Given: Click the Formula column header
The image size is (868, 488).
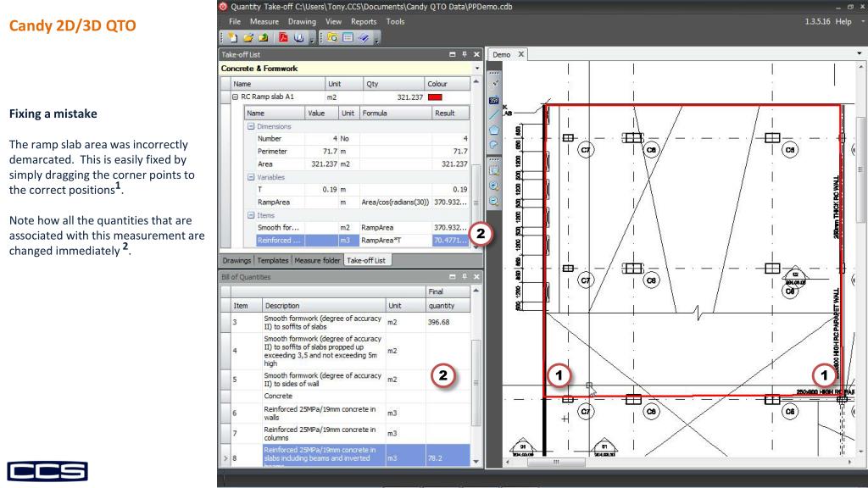Looking at the screenshot, I should click(395, 113).
